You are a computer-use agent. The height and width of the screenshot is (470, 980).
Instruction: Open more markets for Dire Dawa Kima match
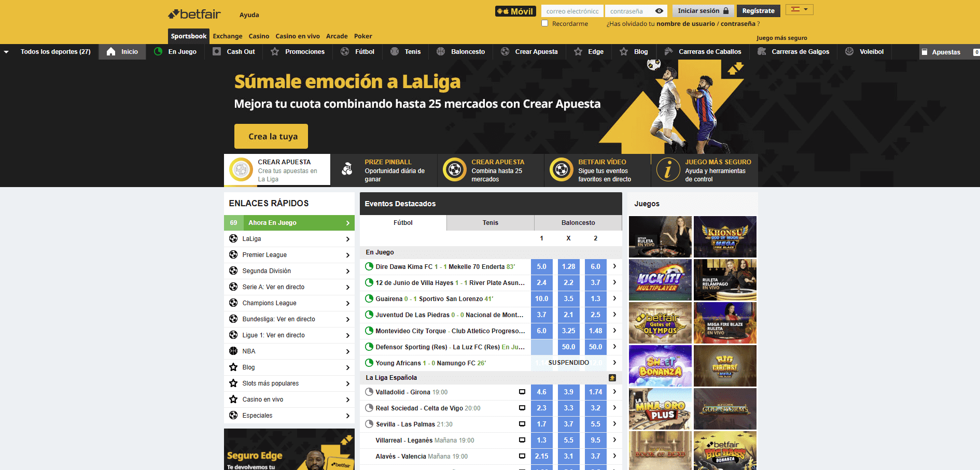(614, 266)
